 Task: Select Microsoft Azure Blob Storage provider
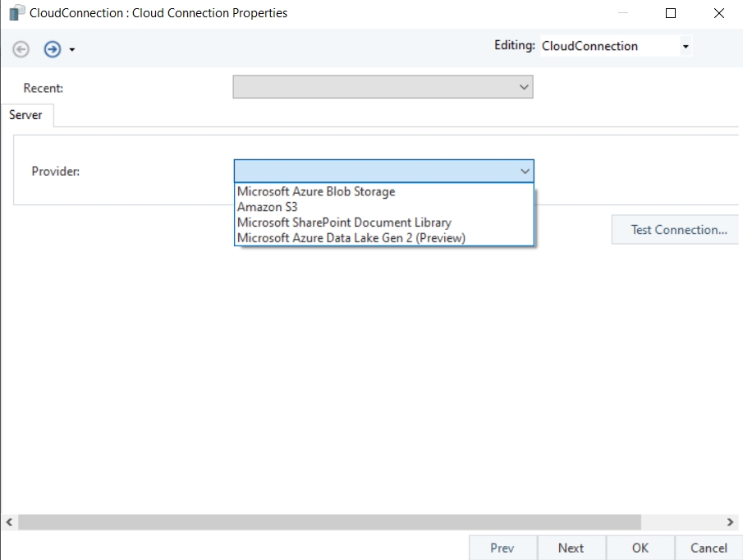click(316, 191)
